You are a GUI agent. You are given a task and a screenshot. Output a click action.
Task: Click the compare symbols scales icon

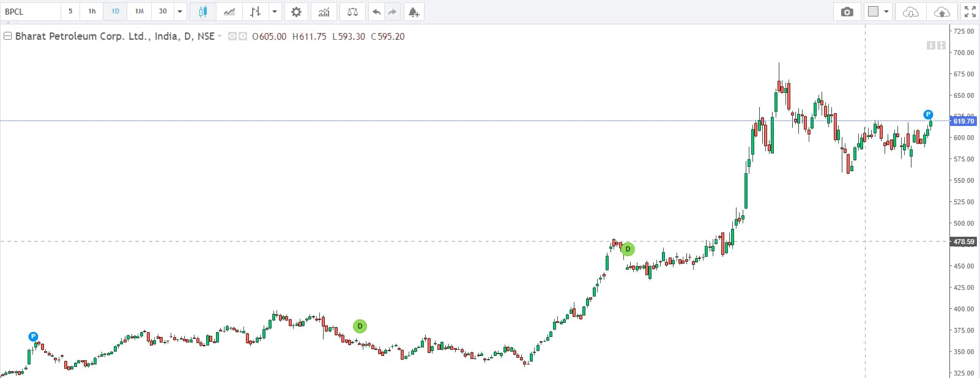click(352, 12)
